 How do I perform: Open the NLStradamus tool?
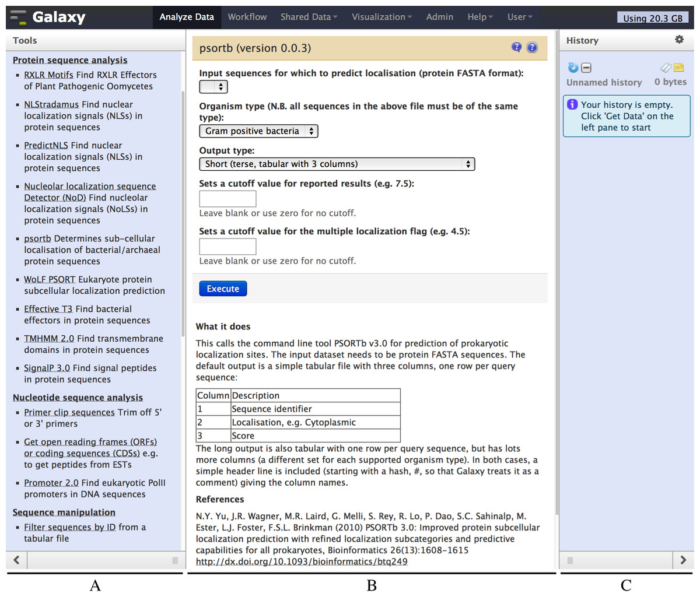click(51, 104)
